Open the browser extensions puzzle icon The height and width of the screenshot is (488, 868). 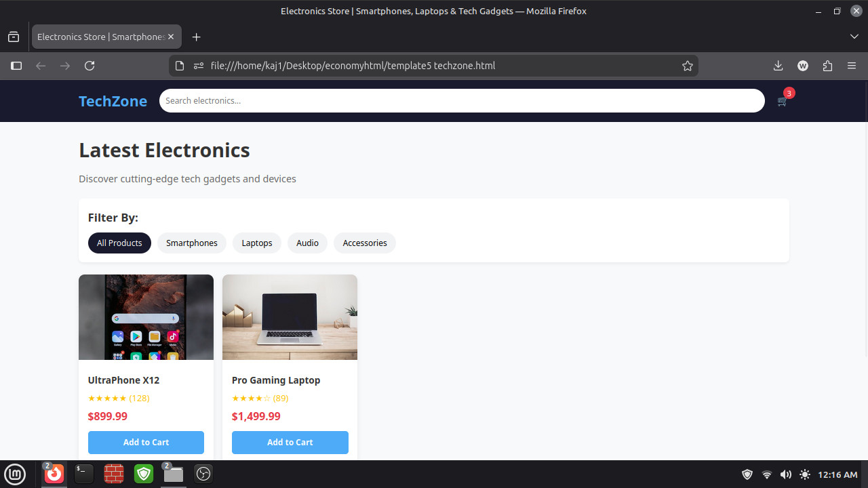tap(827, 66)
